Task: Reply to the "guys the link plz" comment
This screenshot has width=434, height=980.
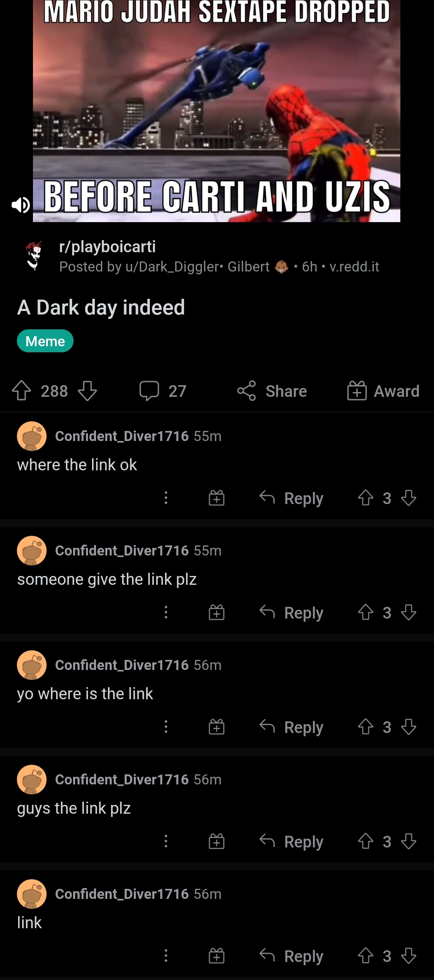Action: coord(291,841)
